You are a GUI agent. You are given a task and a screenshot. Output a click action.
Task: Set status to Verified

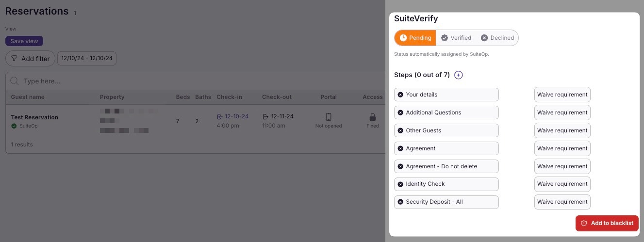click(456, 38)
